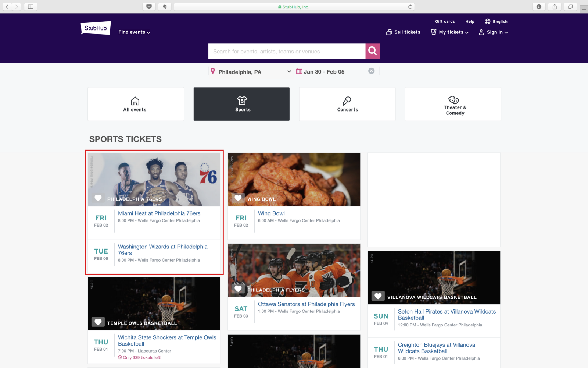Viewport: 588px width, 368px height.
Task: Click the English language link
Action: [x=500, y=22]
